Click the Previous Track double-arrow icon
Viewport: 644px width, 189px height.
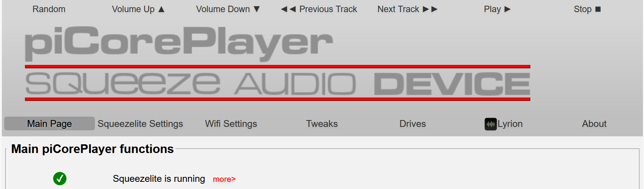pos(288,9)
